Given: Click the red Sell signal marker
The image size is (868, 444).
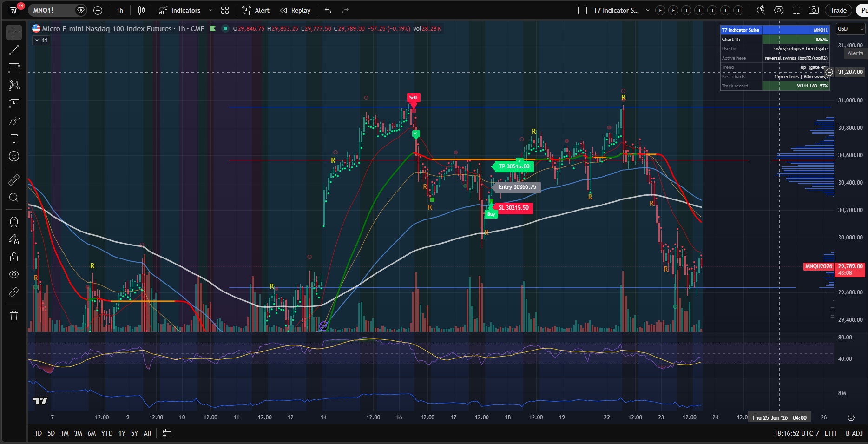Looking at the screenshot, I should click(413, 98).
